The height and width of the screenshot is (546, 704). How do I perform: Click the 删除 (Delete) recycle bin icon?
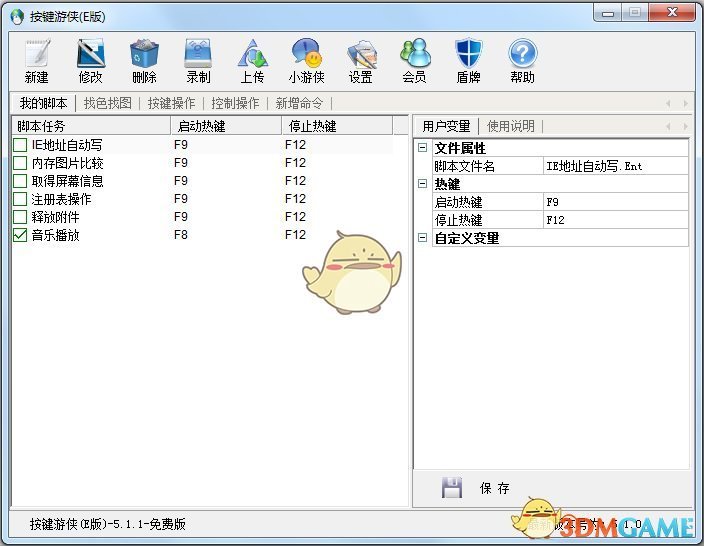click(144, 62)
